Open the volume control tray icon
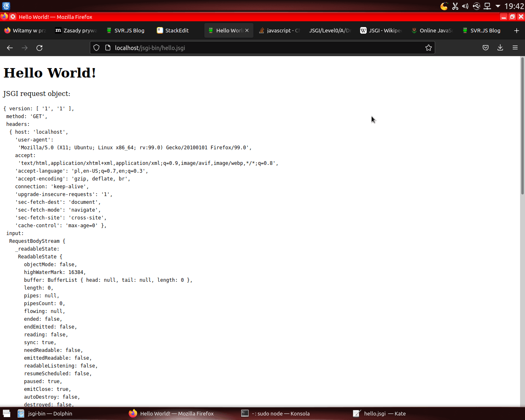This screenshot has height=420, width=525. [x=465, y=6]
